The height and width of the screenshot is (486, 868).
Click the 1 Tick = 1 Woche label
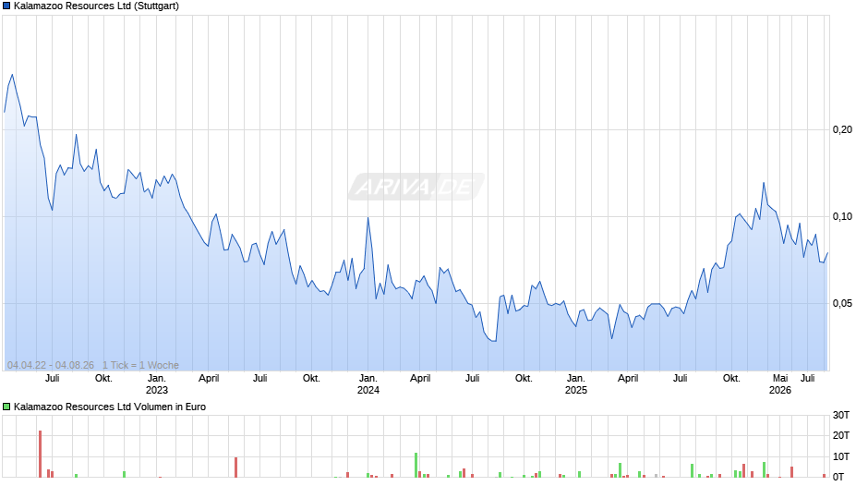click(x=140, y=365)
